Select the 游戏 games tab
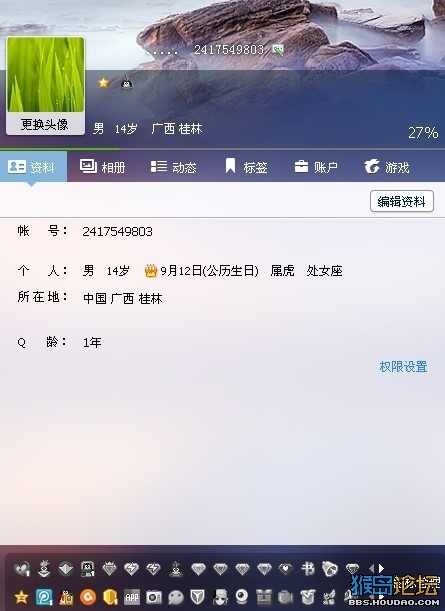 tap(387, 167)
